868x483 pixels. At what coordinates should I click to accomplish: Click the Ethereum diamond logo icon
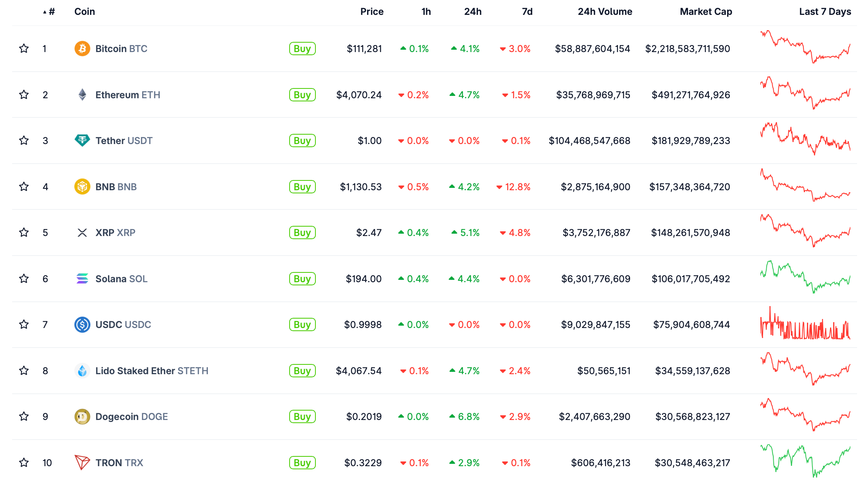[82, 95]
